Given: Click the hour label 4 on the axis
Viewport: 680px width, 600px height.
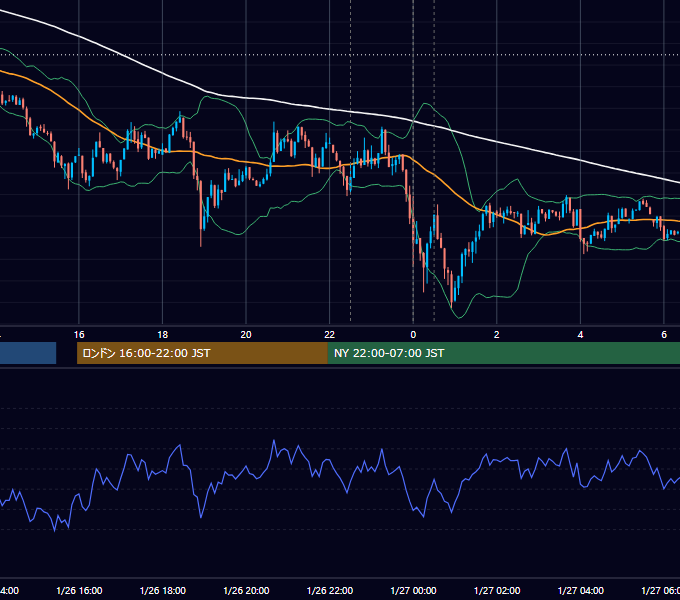Looking at the screenshot, I should (x=580, y=334).
